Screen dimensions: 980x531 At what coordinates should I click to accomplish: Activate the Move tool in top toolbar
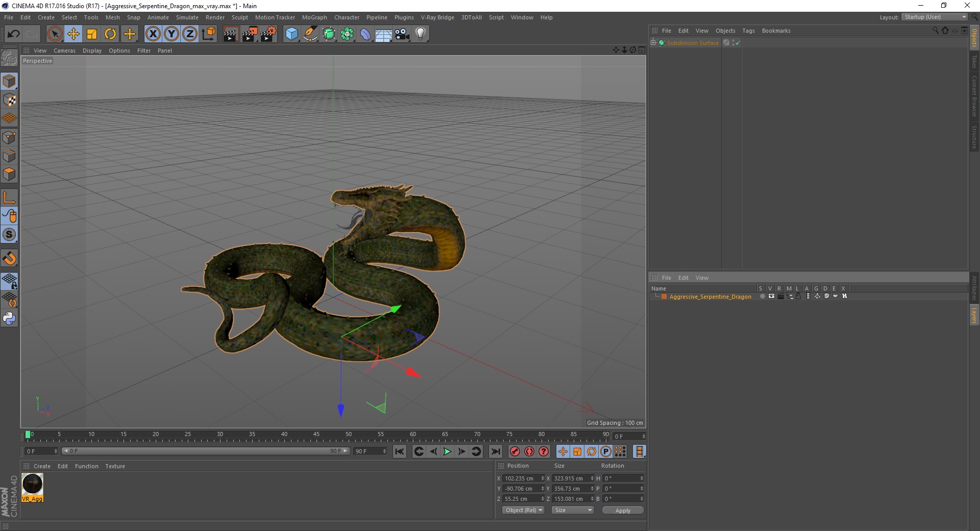[73, 34]
